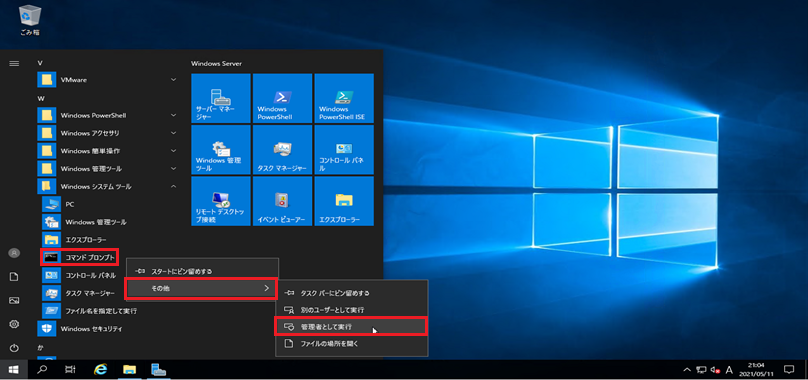Viewport: 808px width, 380px height.
Task: Click Show desktop strip at the taskbar's far right
Action: pyautogui.click(x=805, y=369)
